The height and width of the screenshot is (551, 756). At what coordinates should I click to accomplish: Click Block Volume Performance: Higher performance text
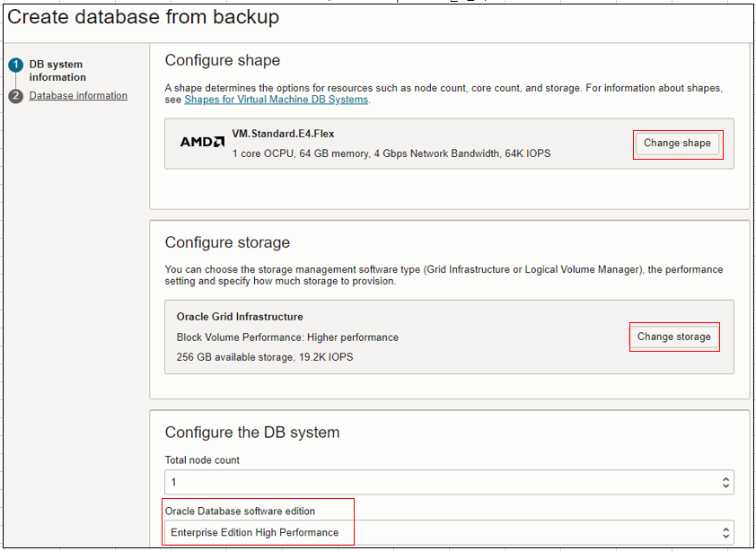click(x=287, y=337)
